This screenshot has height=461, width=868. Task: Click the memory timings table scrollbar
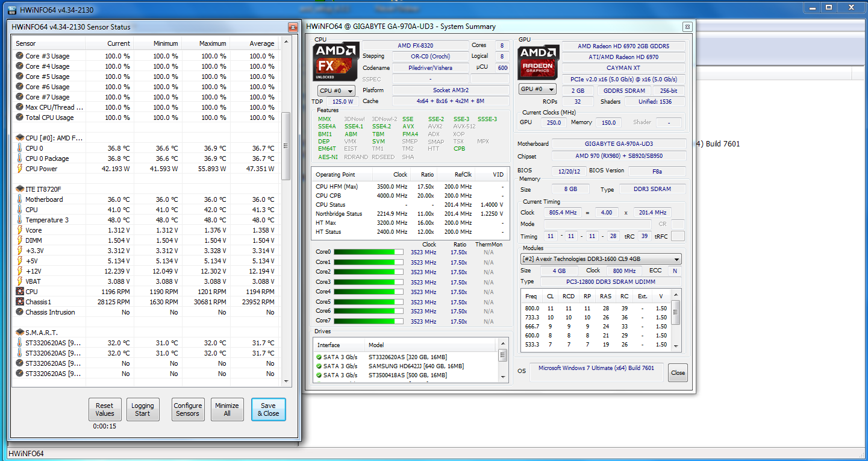[676, 320]
